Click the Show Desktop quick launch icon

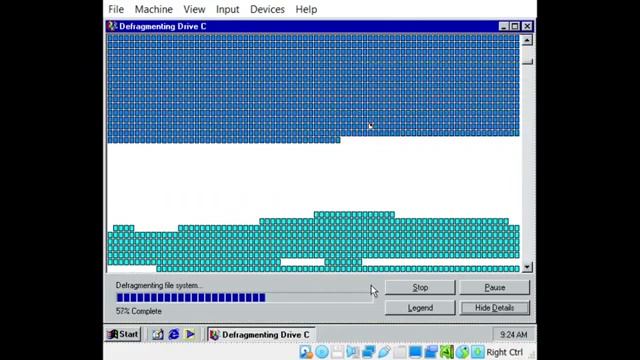(158, 335)
